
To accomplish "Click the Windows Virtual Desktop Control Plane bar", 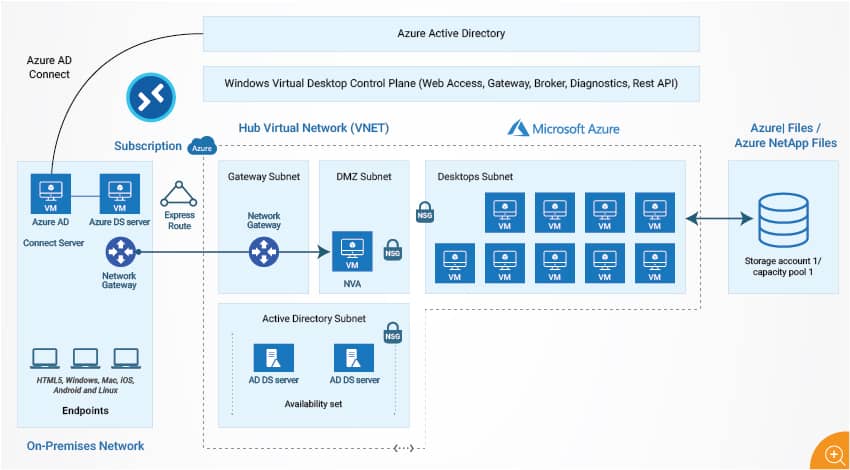I will point(451,84).
